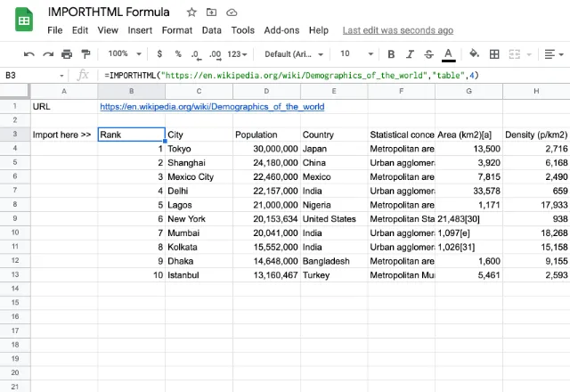Expand the merge cells dropdown arrow
570x392 pixels.
529,54
